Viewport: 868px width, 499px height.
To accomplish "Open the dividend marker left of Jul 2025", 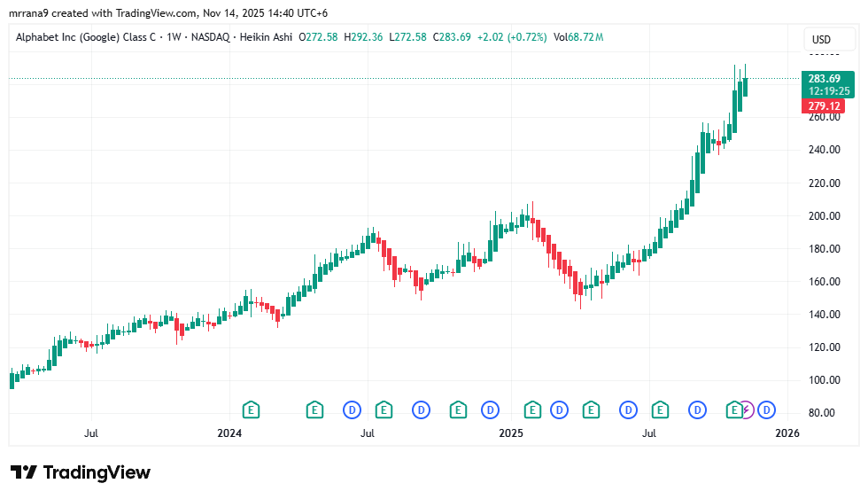I will tap(628, 409).
